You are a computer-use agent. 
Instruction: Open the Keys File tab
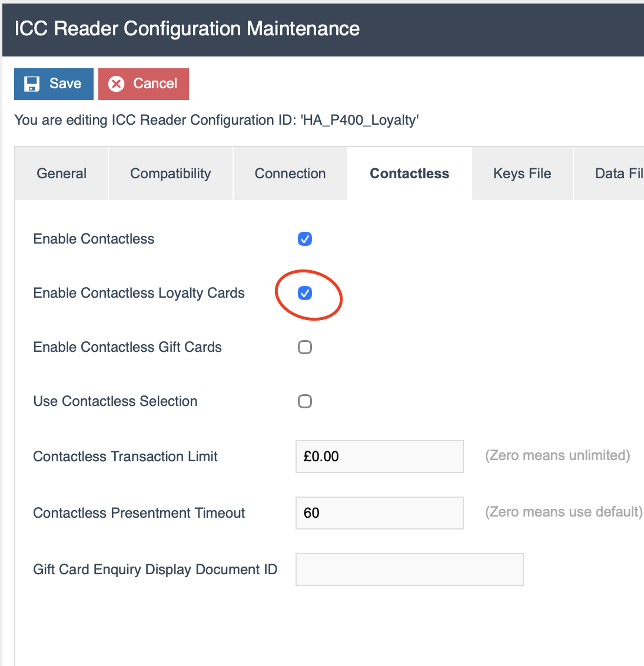coord(522,174)
